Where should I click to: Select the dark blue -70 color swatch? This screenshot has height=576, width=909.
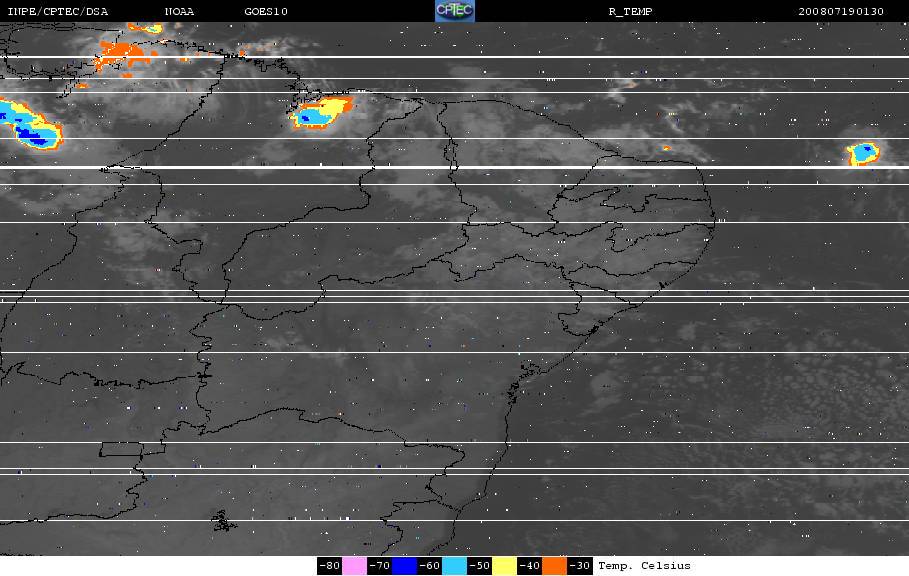pyautogui.click(x=404, y=566)
